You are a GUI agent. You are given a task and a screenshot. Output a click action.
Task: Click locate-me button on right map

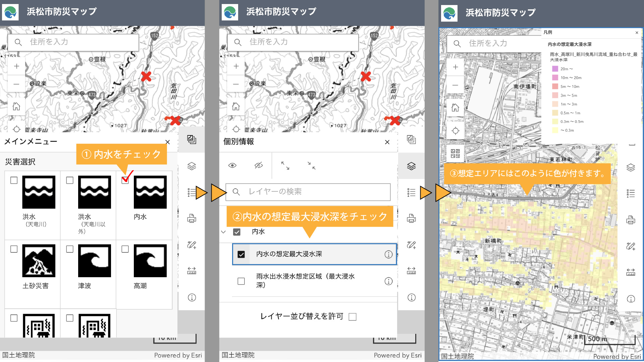[x=455, y=131]
